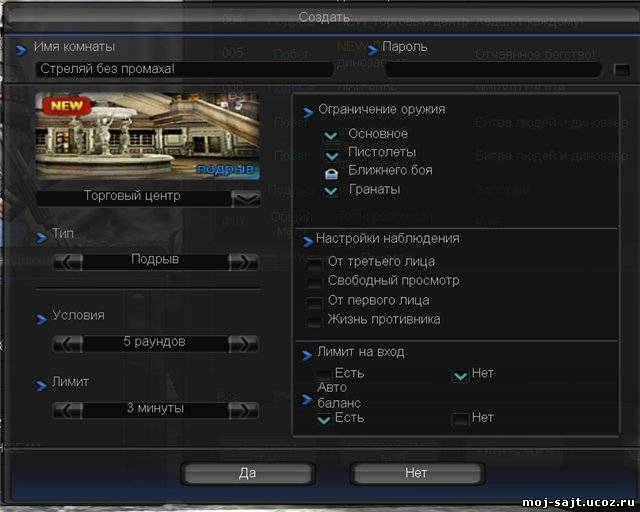Select Есть under Лимит на вход
The width and height of the screenshot is (640, 512).
pos(324,374)
